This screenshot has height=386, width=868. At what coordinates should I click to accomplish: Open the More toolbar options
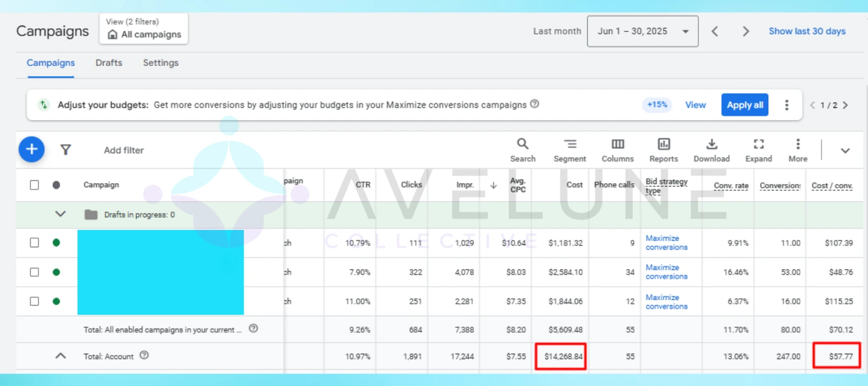pyautogui.click(x=797, y=150)
